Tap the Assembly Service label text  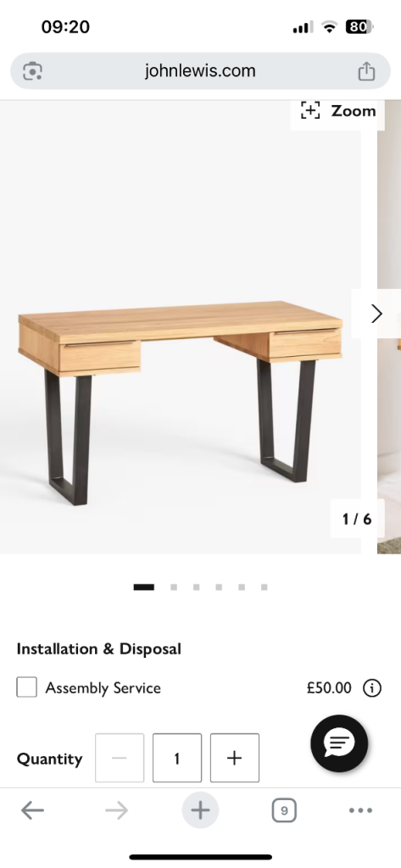103,688
